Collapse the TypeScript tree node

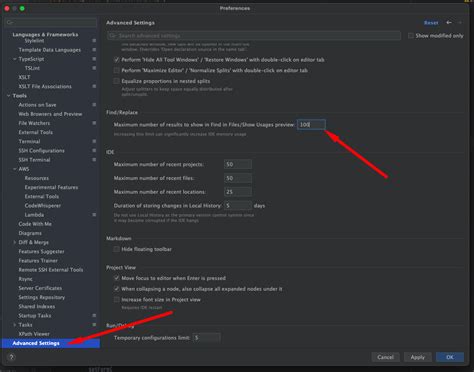(15, 59)
